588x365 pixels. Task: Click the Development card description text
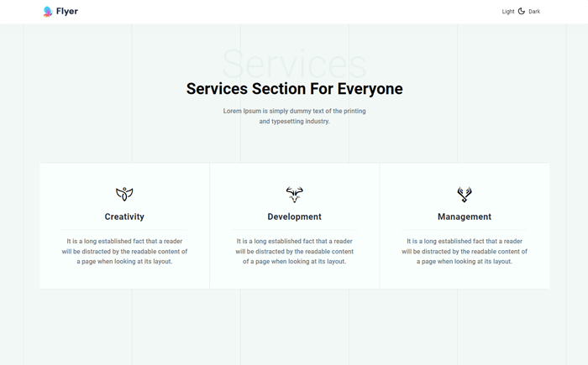pyautogui.click(x=294, y=251)
